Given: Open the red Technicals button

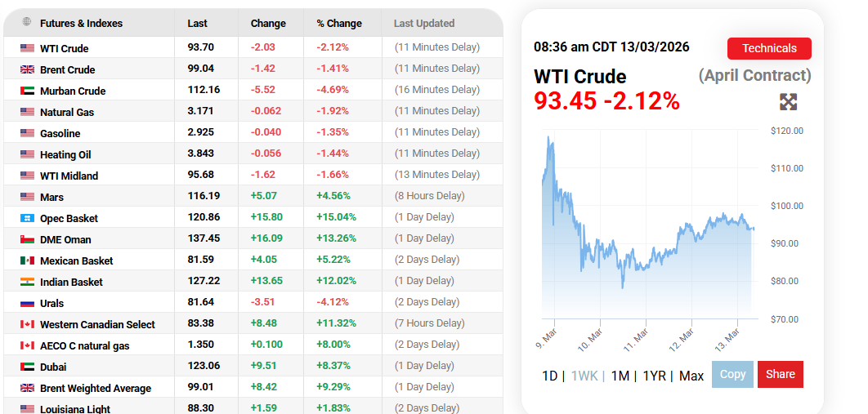Looking at the screenshot, I should [768, 48].
